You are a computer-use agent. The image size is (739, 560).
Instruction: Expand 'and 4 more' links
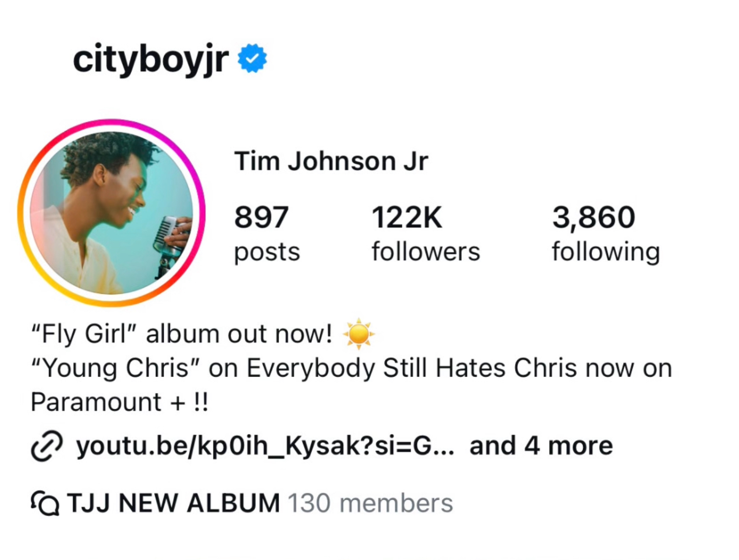(541, 446)
